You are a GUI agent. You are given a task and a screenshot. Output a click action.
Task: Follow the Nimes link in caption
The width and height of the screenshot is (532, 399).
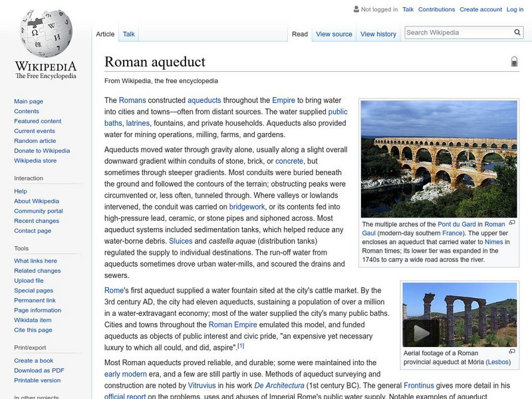pyautogui.click(x=493, y=241)
